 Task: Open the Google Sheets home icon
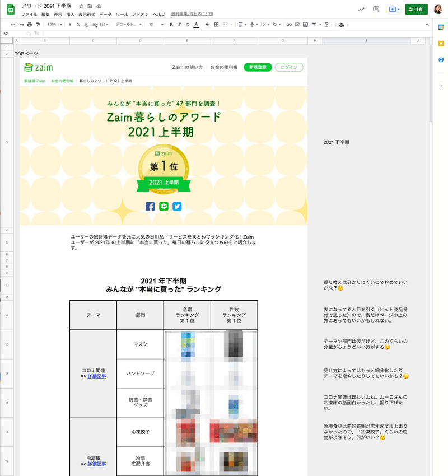click(x=11, y=10)
